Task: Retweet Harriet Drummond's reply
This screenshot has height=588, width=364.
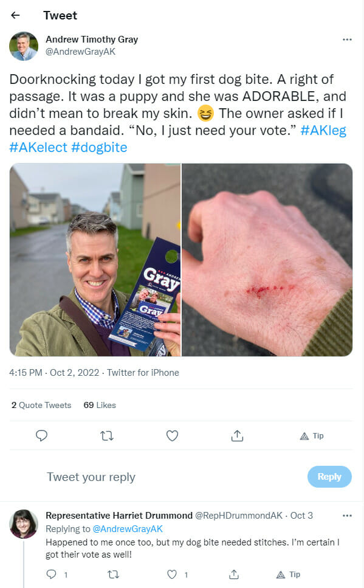Action: [x=113, y=575]
